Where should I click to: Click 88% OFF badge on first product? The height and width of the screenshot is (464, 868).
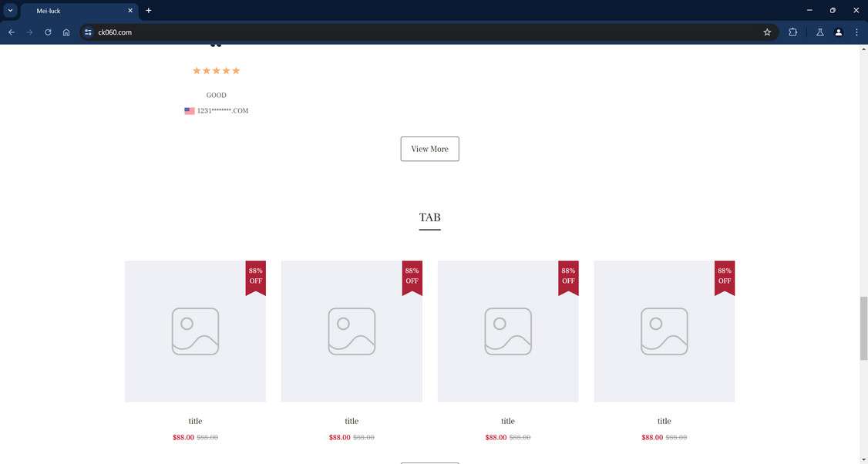point(256,277)
